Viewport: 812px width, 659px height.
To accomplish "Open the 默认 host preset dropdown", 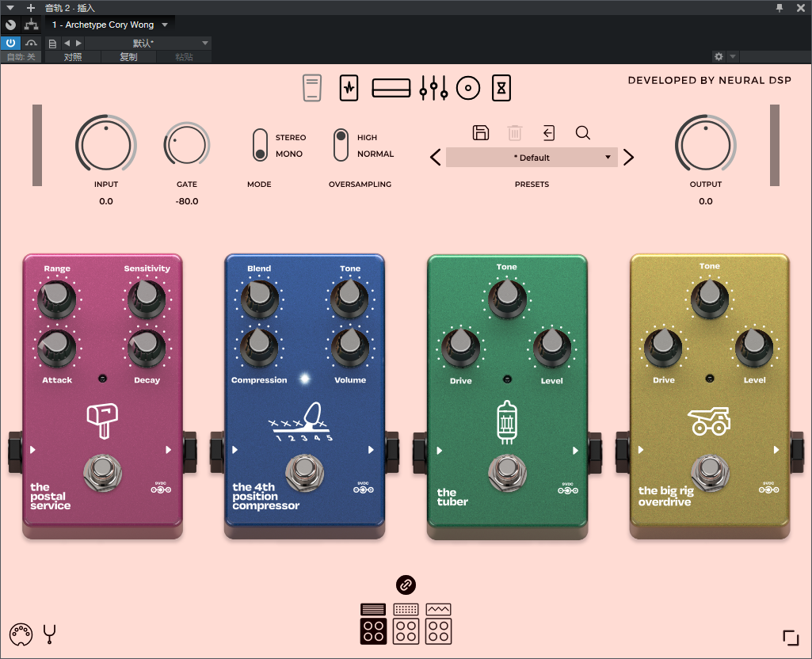I will 147,44.
